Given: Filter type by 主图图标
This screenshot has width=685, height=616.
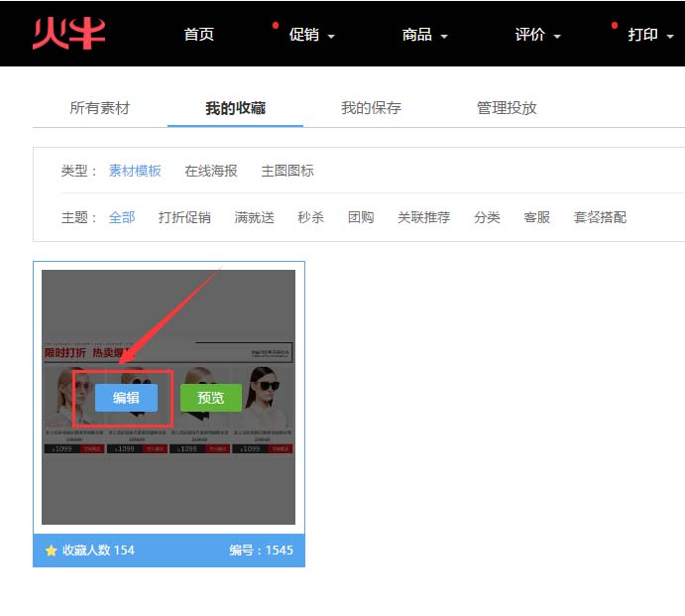Looking at the screenshot, I should point(287,171).
